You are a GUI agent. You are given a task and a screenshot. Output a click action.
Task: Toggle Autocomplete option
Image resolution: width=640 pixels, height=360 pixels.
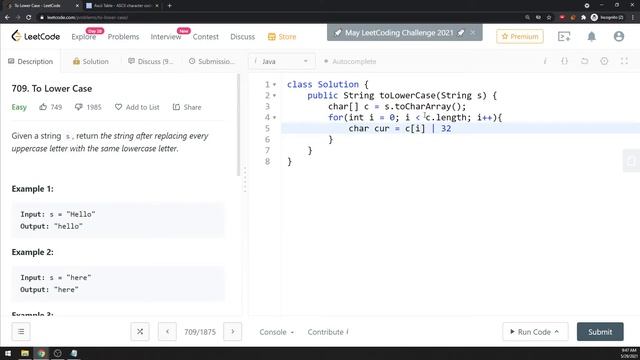pos(350,61)
